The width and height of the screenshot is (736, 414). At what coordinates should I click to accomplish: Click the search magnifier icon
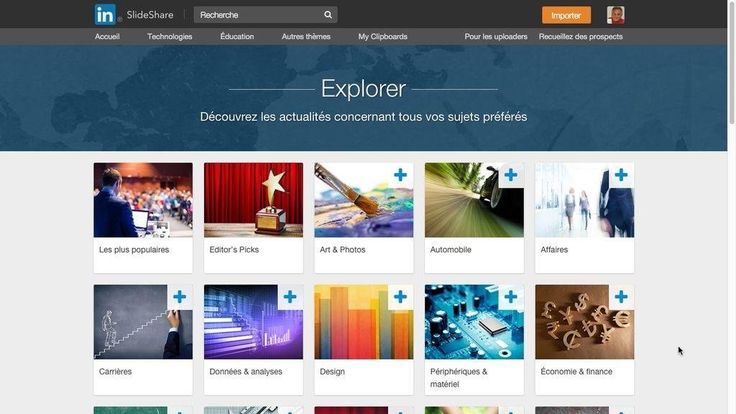[328, 15]
